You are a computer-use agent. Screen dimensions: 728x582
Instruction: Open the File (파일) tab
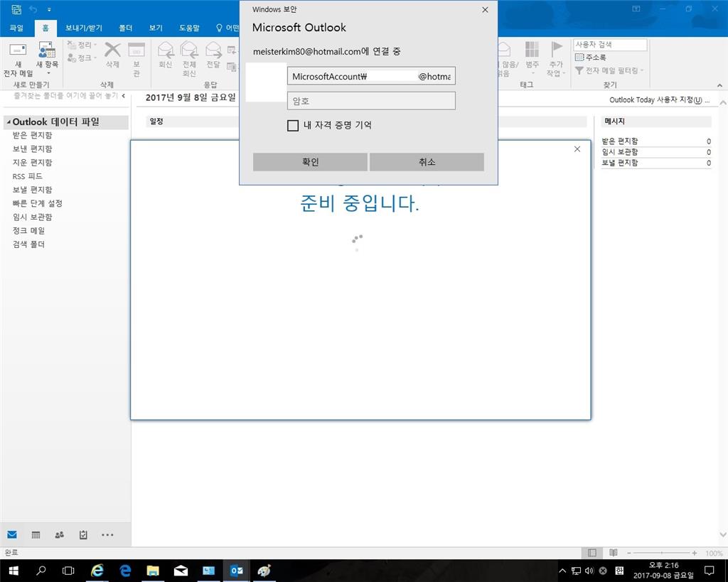[16, 28]
